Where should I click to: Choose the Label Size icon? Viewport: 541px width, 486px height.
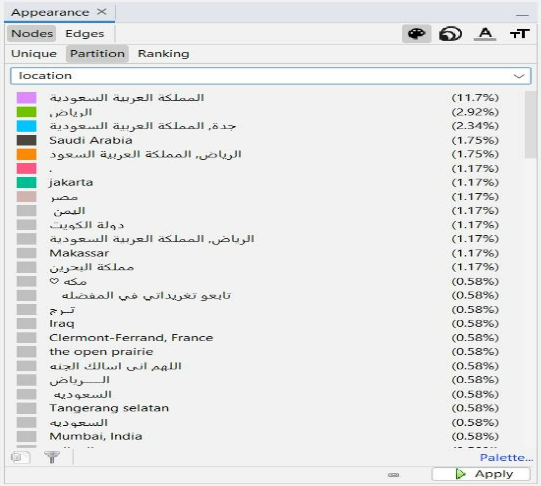coord(520,34)
